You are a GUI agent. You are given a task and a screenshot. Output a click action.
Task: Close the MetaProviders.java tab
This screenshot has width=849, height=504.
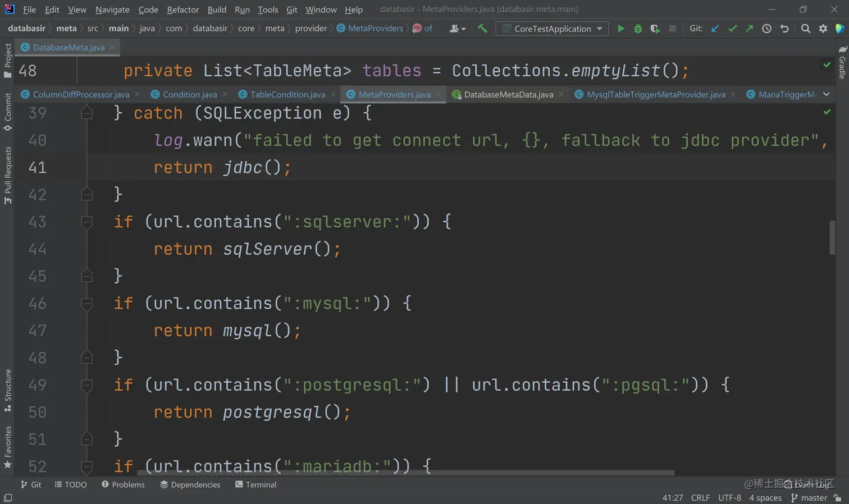439,94
